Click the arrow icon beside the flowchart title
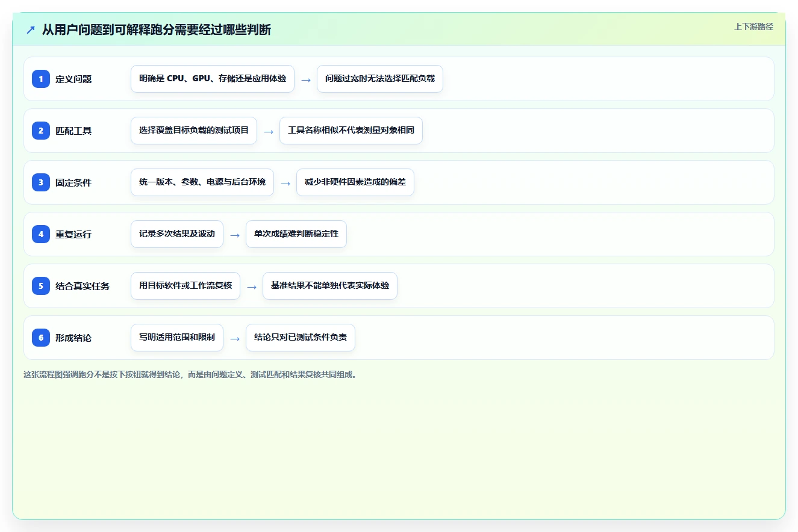The width and height of the screenshot is (798, 532). [x=31, y=29]
